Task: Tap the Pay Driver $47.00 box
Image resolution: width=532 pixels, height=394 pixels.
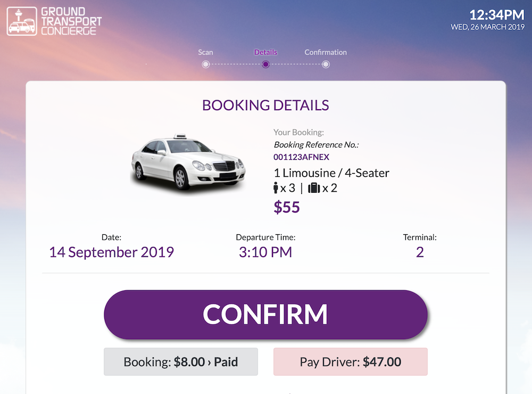Action: coord(351,362)
